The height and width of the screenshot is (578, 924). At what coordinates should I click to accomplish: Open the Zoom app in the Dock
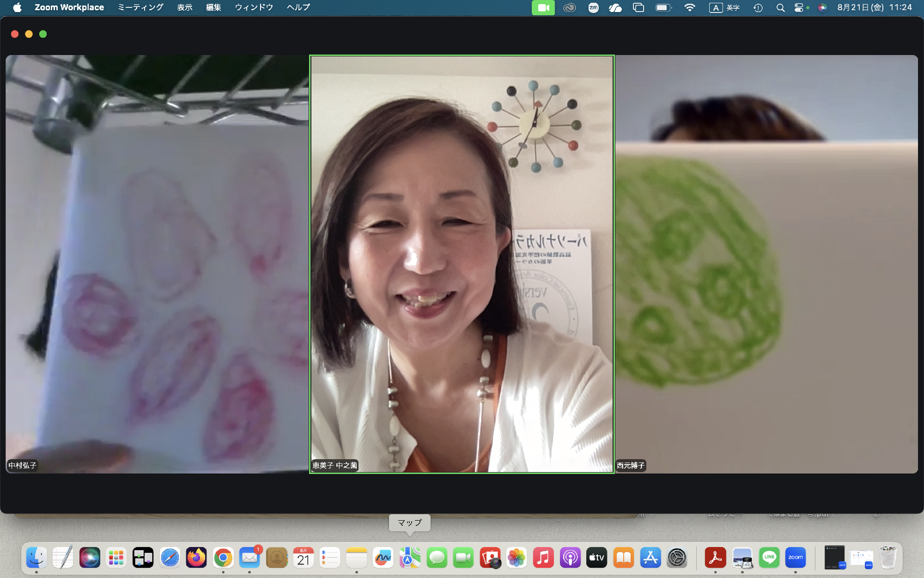(796, 558)
